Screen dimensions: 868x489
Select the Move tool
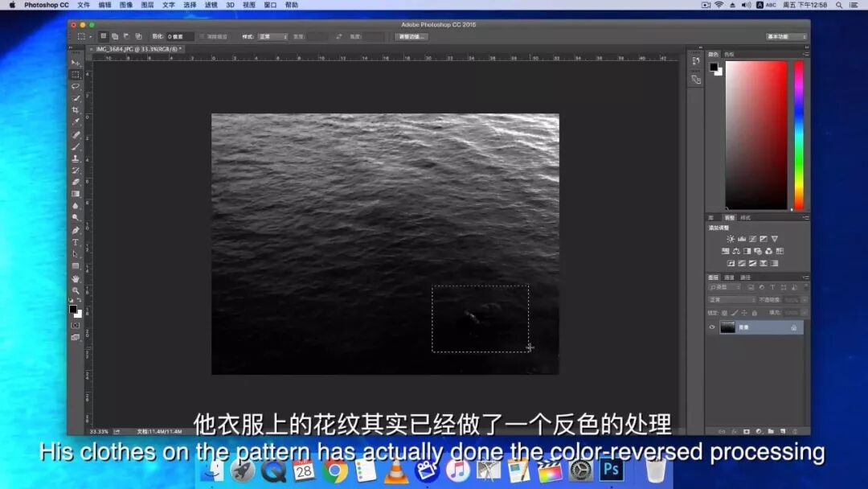76,63
